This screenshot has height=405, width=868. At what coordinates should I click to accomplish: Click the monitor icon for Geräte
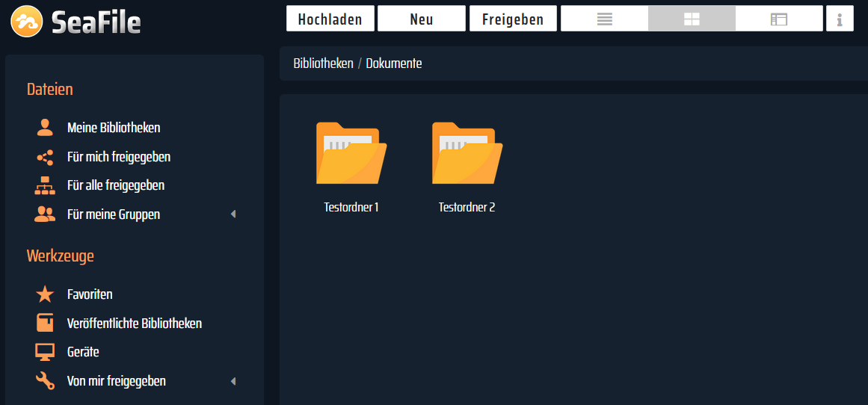[x=45, y=352]
